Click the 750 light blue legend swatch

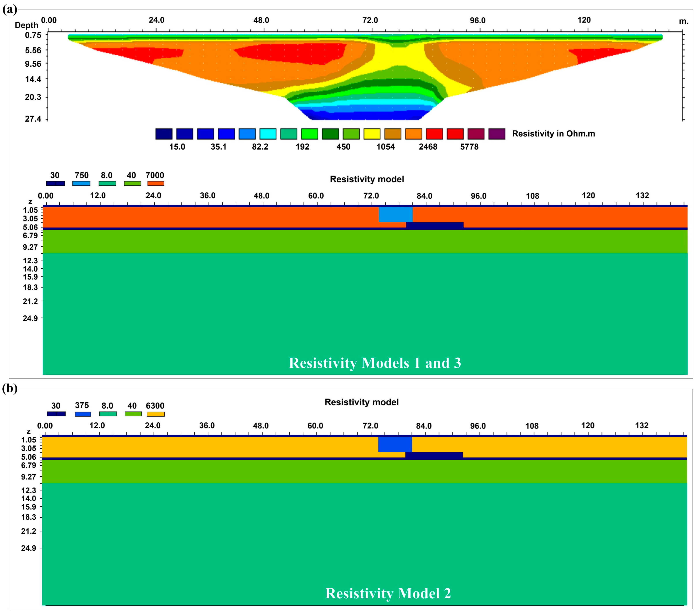(x=81, y=183)
